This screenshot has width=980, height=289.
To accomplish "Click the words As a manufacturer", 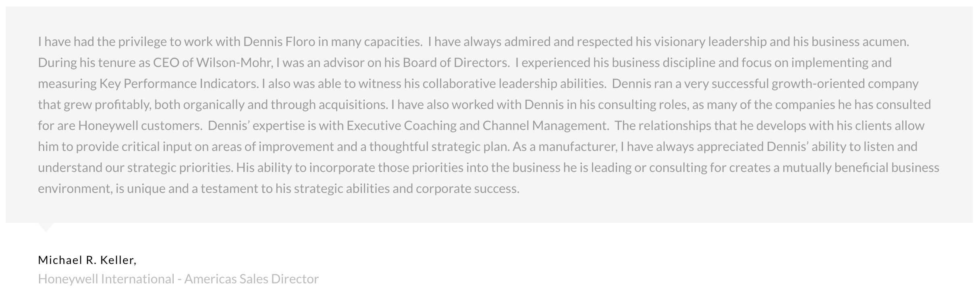I will (x=565, y=147).
